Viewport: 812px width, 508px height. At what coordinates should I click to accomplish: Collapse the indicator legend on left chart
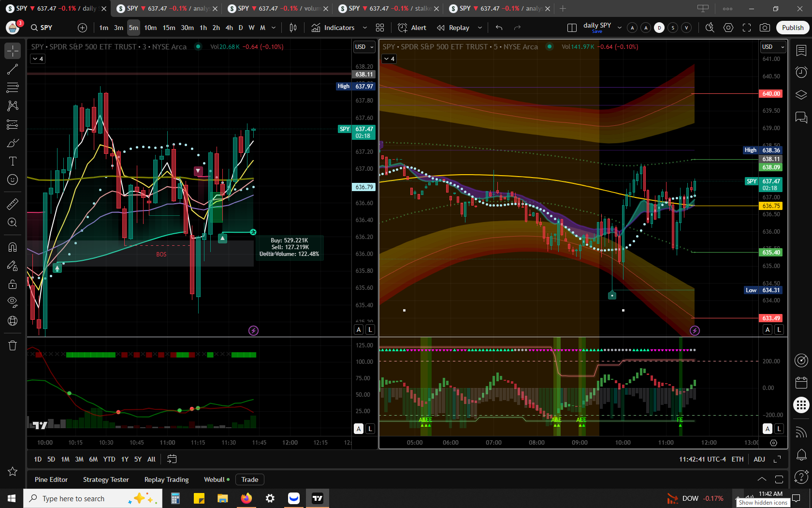(38, 59)
